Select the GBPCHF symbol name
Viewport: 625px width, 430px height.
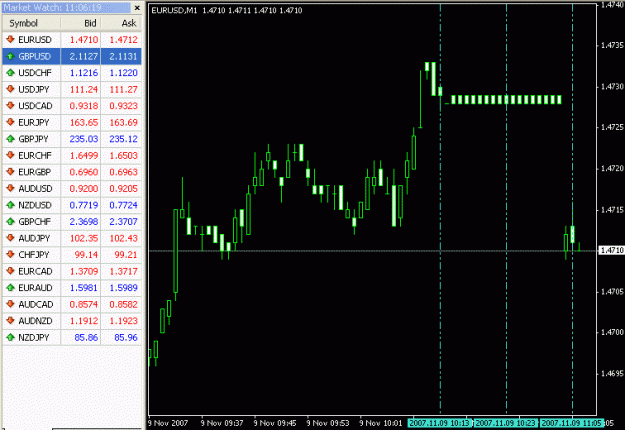coord(35,222)
